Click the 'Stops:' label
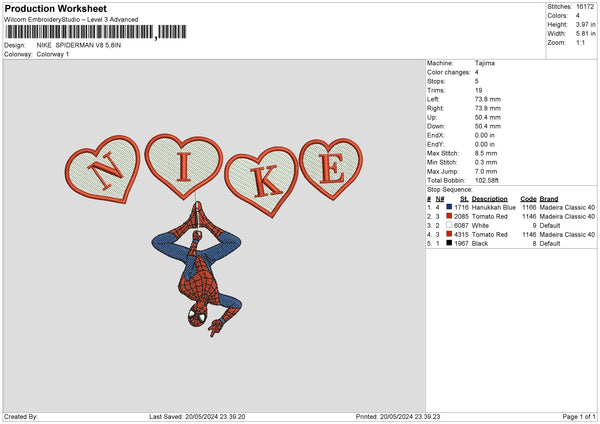This screenshot has height=424, width=600. click(436, 81)
